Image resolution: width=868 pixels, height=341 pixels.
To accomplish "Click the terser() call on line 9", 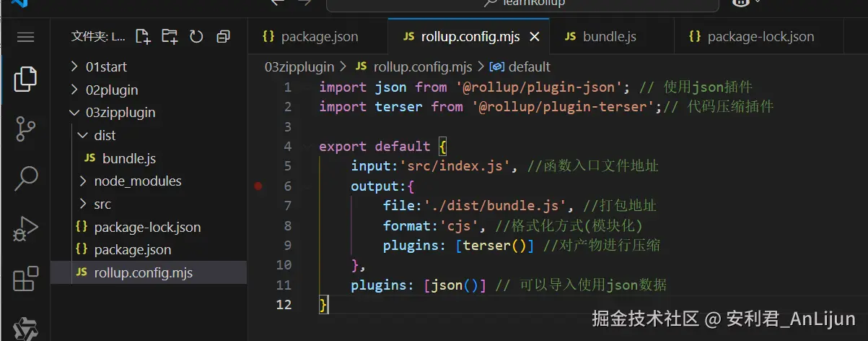I will [494, 246].
